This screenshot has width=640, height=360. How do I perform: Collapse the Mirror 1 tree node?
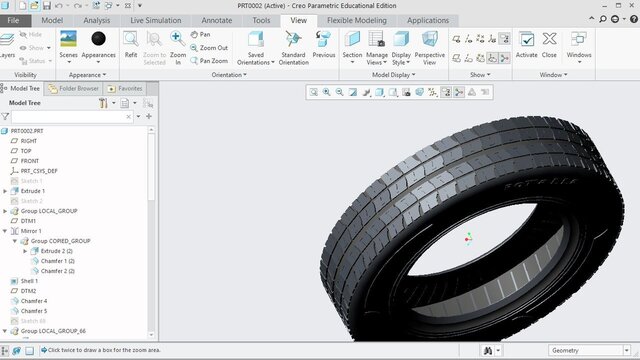point(5,231)
